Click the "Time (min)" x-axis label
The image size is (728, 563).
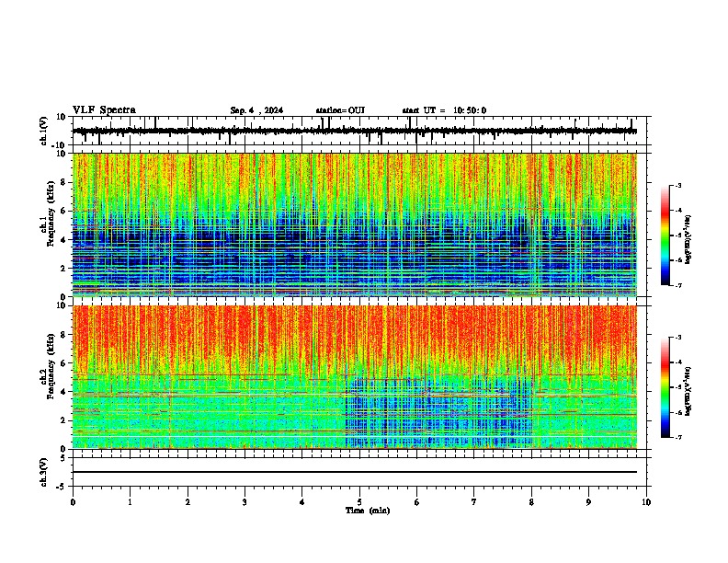pyautogui.click(x=368, y=511)
